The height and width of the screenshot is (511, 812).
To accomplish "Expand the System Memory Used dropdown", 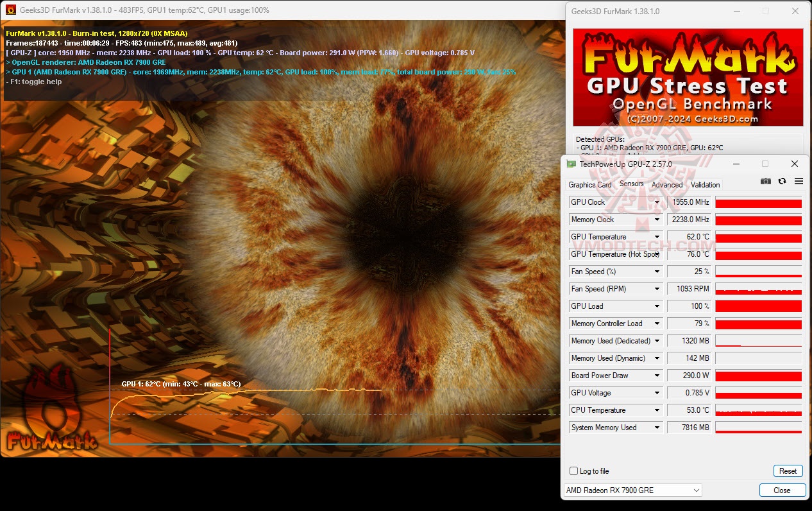I will coord(657,428).
